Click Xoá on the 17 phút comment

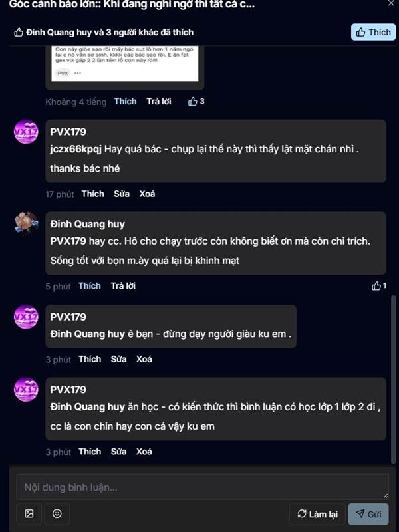click(x=147, y=194)
